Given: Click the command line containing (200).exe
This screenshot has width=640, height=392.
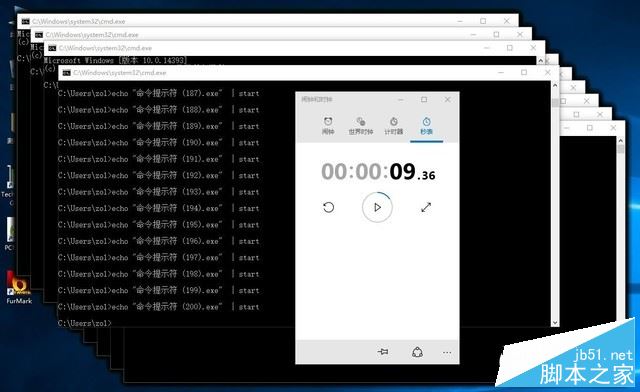Looking at the screenshot, I should click(x=158, y=307).
